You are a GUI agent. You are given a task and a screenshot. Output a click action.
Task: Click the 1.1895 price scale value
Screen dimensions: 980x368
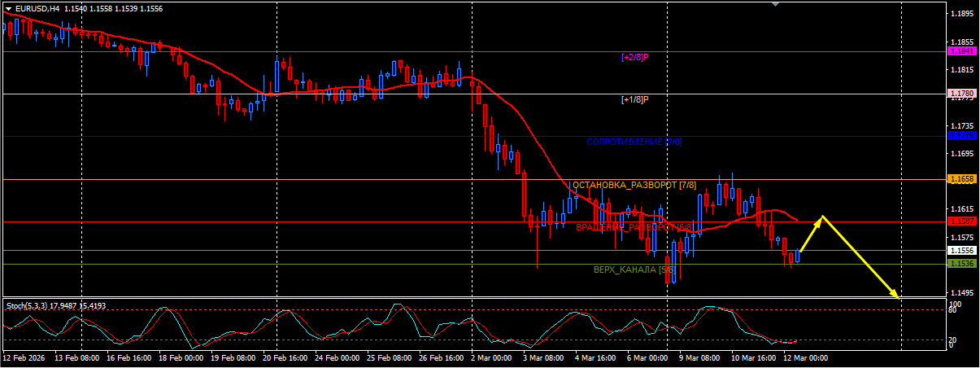click(x=963, y=14)
